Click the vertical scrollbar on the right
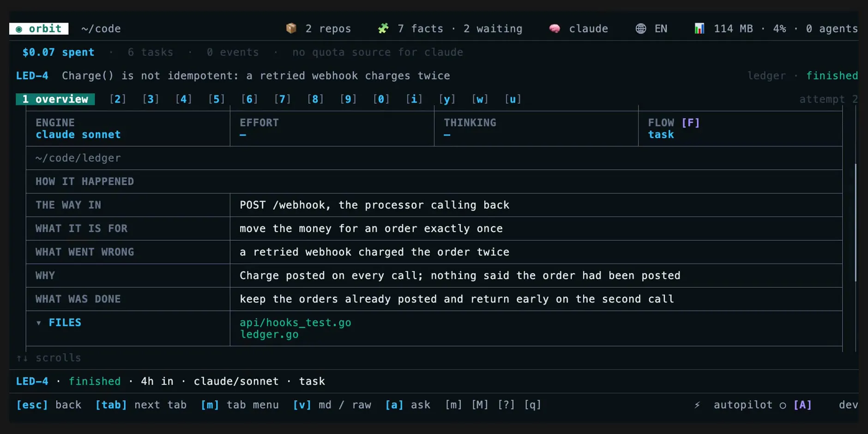The height and width of the screenshot is (434, 868). [x=856, y=223]
